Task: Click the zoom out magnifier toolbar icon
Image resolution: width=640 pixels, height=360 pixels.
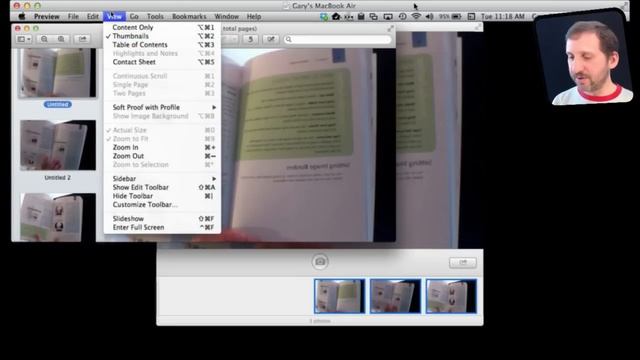Action: (44, 39)
